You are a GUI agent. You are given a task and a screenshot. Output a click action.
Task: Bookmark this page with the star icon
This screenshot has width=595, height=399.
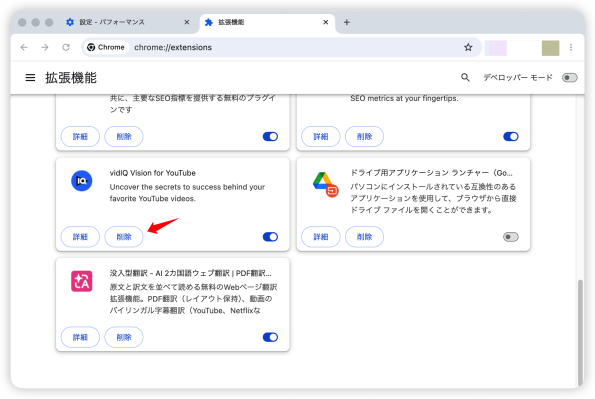coord(468,47)
